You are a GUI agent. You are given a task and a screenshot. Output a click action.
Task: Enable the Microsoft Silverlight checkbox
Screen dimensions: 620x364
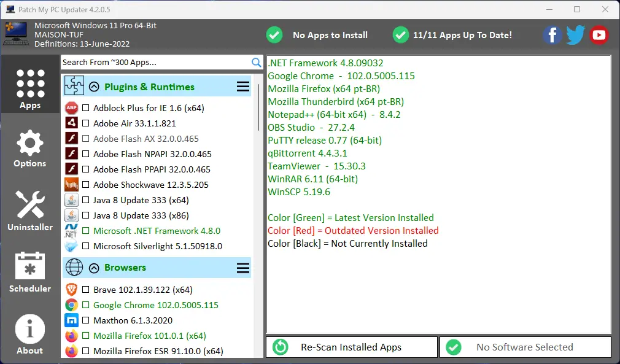point(86,246)
